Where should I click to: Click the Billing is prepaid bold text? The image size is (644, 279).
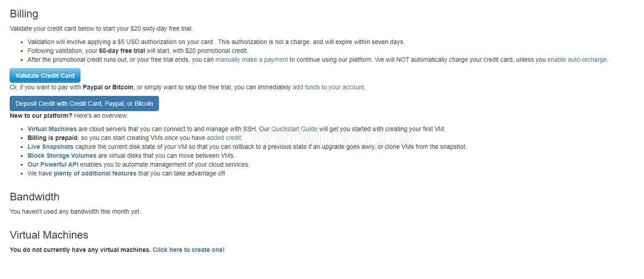[52, 138]
